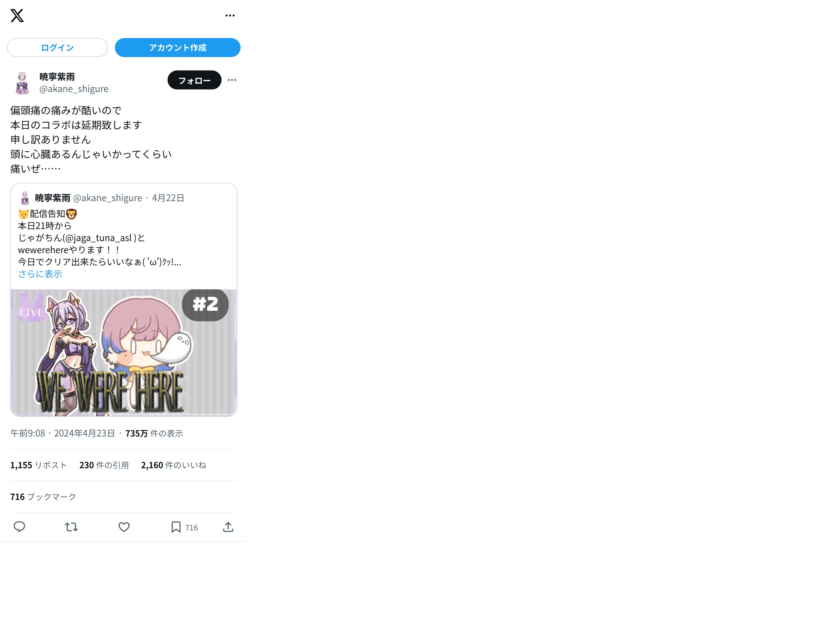Toggle the bookmark icon showing 716
The height and width of the screenshot is (644, 815).
[184, 527]
